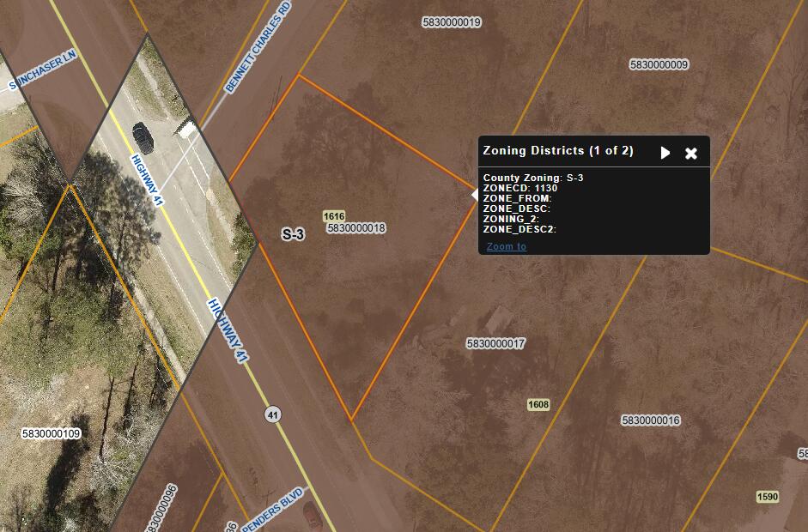Click the ZONECD: 1130 field in popup
Image resolution: width=808 pixels, height=532 pixels.
click(x=520, y=188)
